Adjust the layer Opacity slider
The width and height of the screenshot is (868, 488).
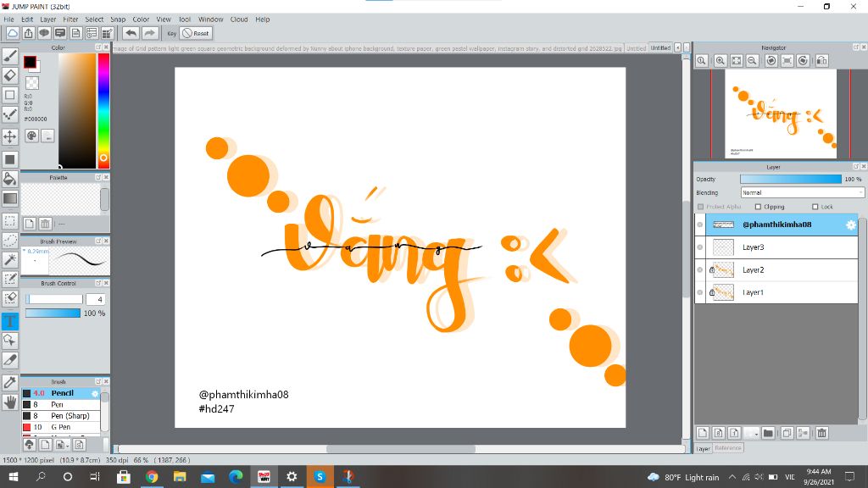click(791, 179)
